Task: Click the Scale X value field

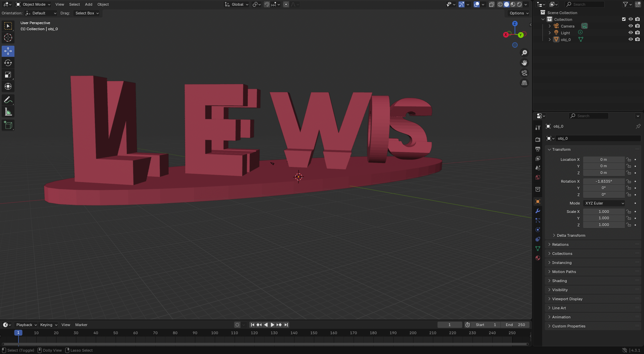Action: [x=604, y=212]
